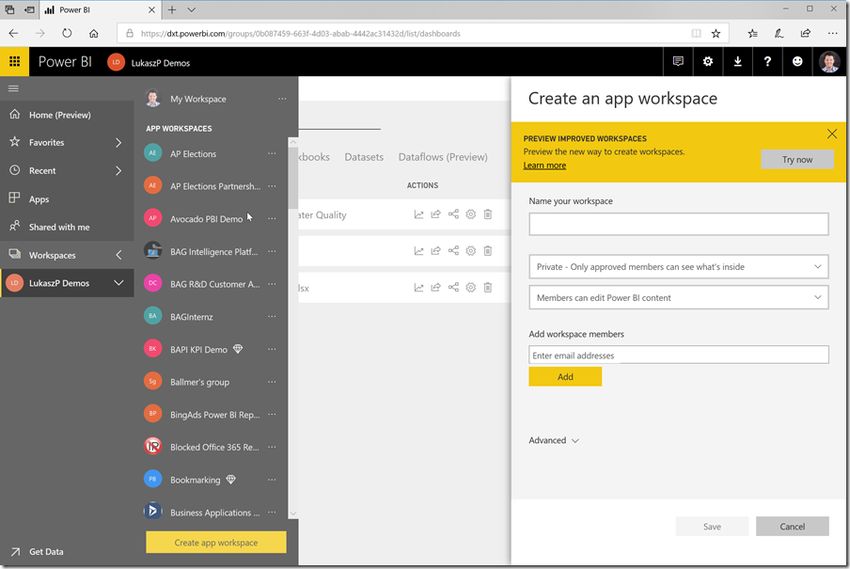
Task: Refresh the browser page
Action: click(x=67, y=33)
